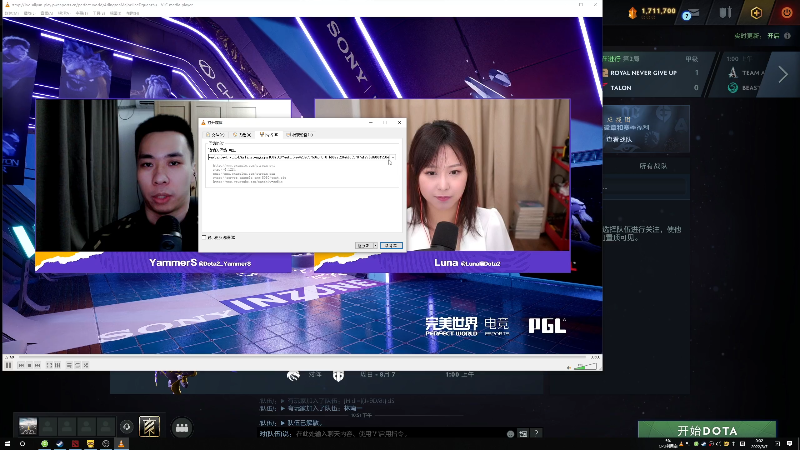Tick the show more options checkbox
Viewport: 800px width, 450px height.
[x=204, y=237]
